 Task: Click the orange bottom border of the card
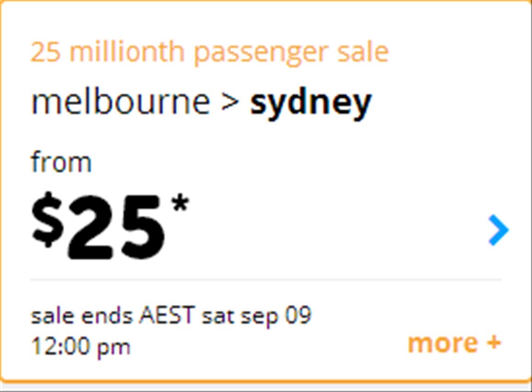point(266,382)
